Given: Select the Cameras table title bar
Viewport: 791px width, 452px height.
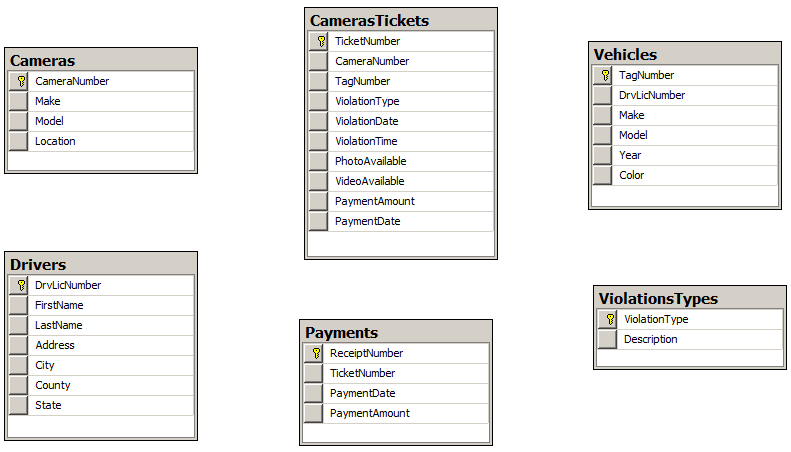Looking at the screenshot, I should coord(101,61).
